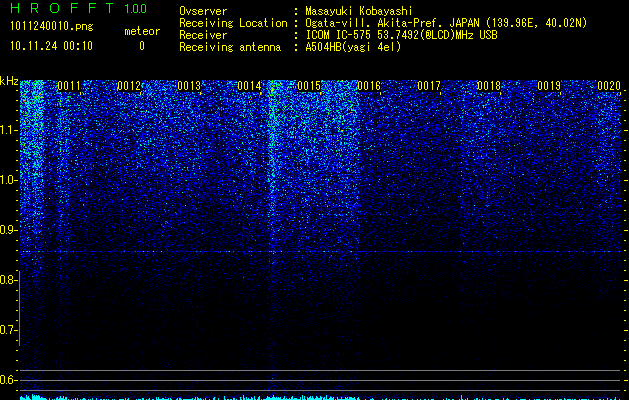Click the 0013 time marker
Screen dimensions: 629x400
point(189,86)
